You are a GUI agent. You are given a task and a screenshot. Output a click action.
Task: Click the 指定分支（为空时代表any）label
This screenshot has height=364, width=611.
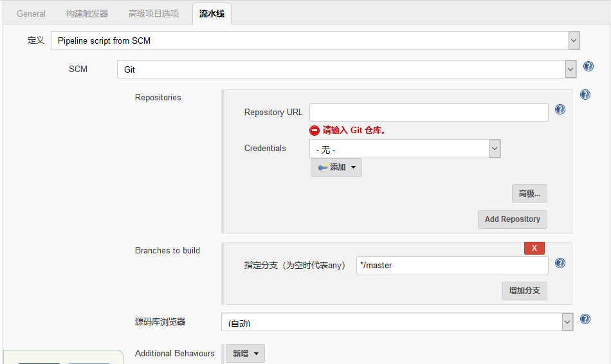(295, 266)
